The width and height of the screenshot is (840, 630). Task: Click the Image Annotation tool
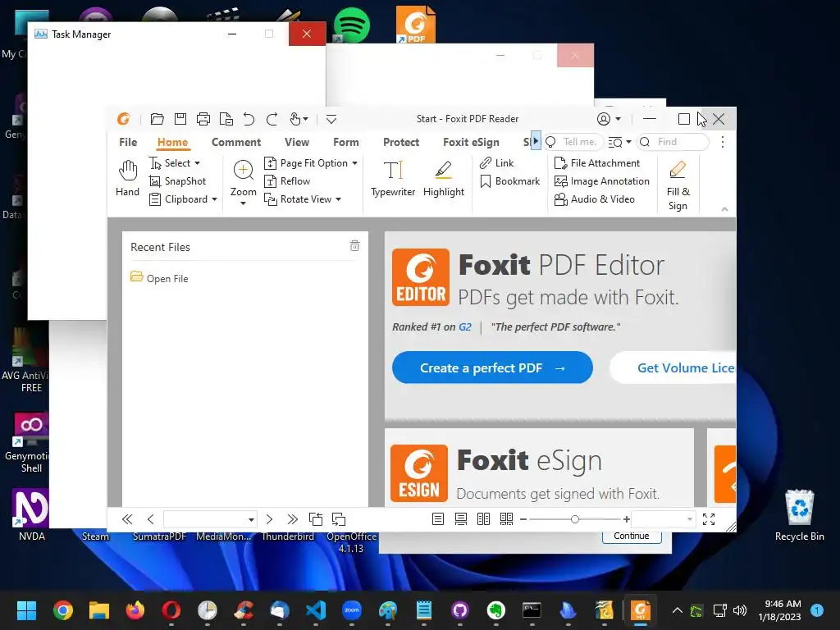point(601,181)
